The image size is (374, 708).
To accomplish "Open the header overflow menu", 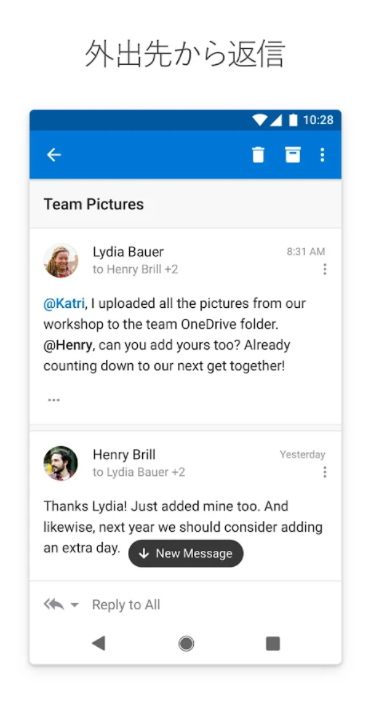I will [322, 155].
